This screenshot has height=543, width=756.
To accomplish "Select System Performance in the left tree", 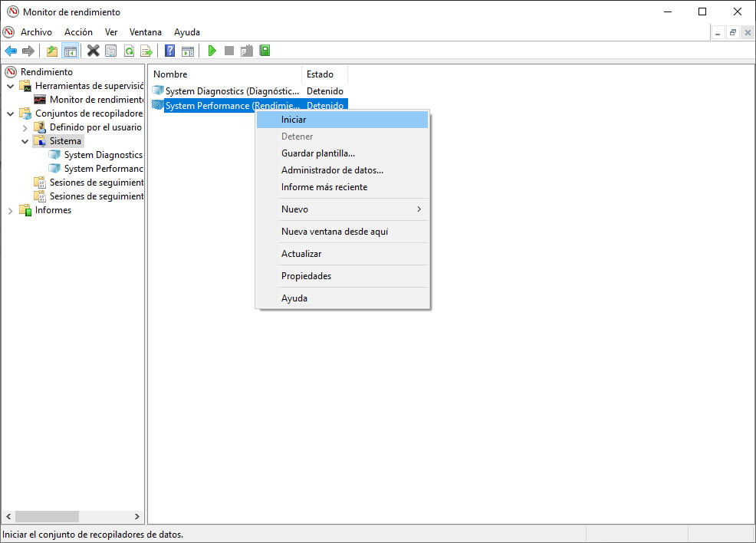I will tap(104, 169).
